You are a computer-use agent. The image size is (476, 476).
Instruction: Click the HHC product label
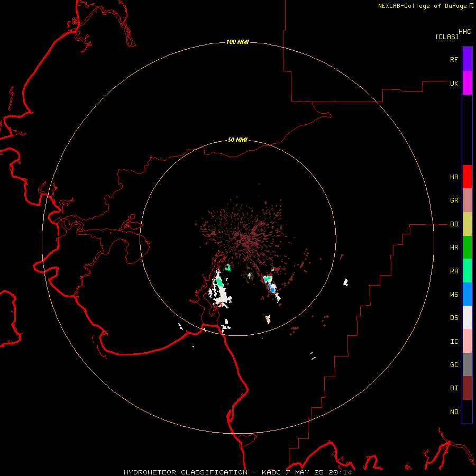(x=464, y=32)
